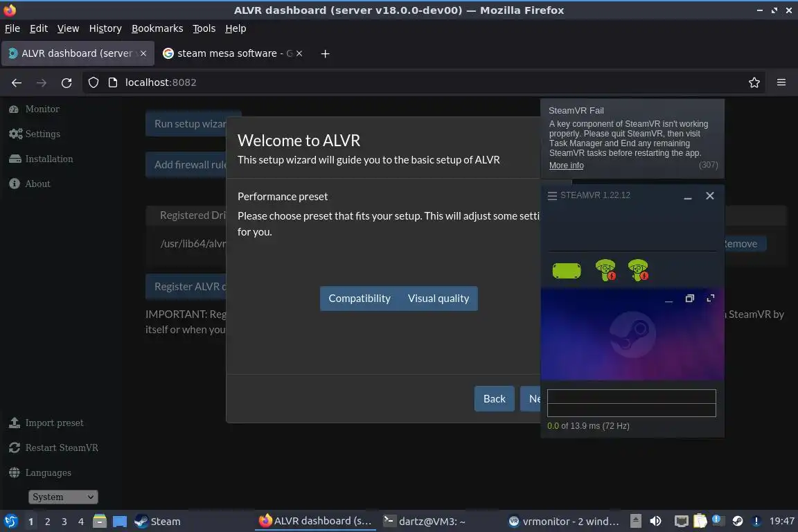Click the Back button in the wizard
Image resolution: width=798 pixels, height=532 pixels.
coord(494,398)
